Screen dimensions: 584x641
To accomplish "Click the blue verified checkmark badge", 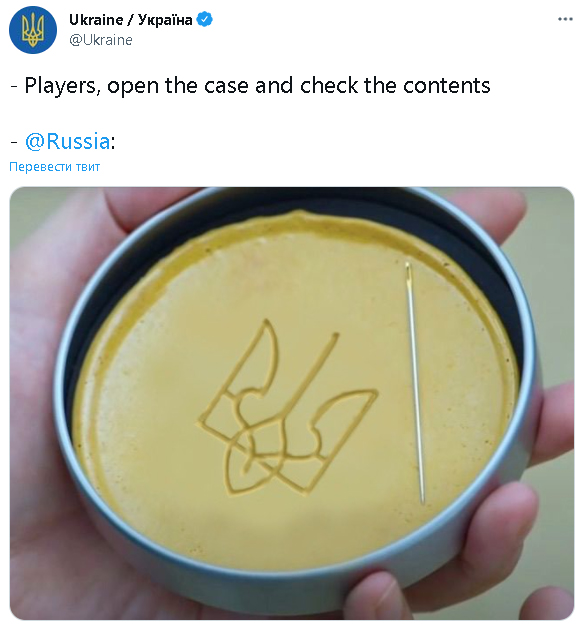I will pyautogui.click(x=204, y=20).
